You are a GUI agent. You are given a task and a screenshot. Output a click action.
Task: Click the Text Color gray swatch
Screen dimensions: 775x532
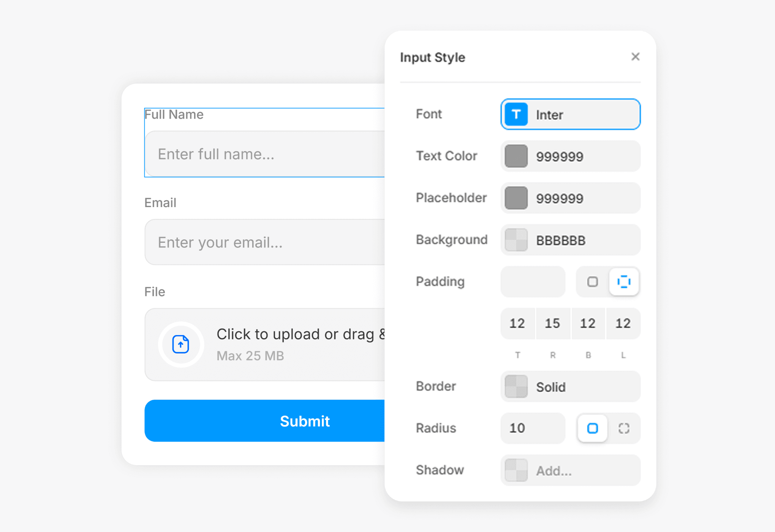pos(516,156)
